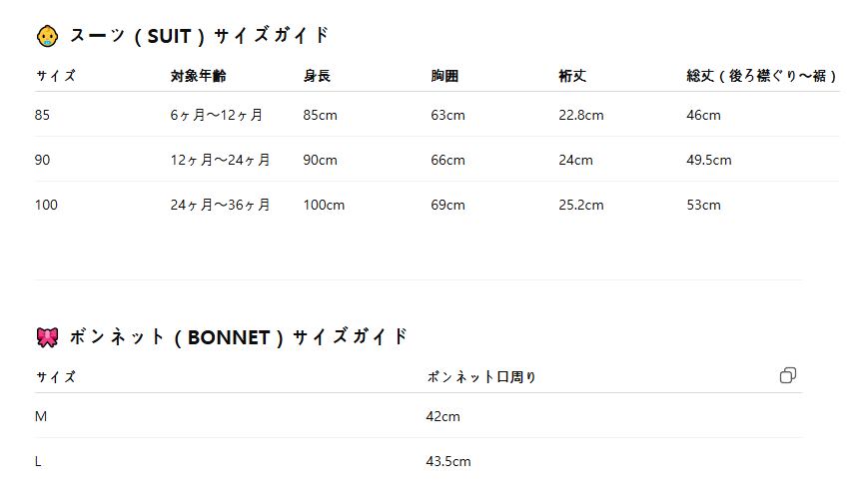Click the ボンネット口周り column header
The image size is (865, 504).
coord(481,377)
